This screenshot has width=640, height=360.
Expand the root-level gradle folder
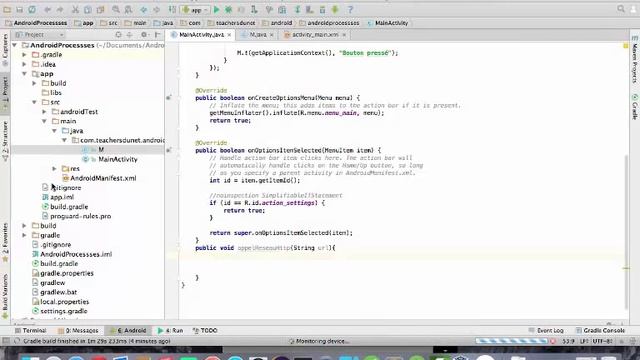tap(24, 235)
